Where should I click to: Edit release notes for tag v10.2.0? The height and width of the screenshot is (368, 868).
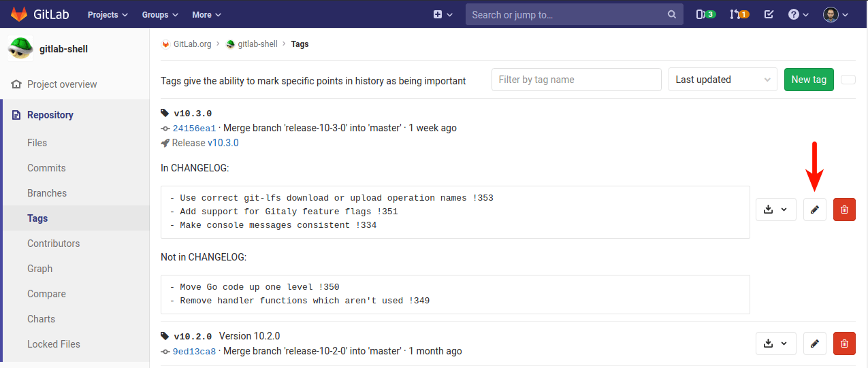pyautogui.click(x=814, y=344)
